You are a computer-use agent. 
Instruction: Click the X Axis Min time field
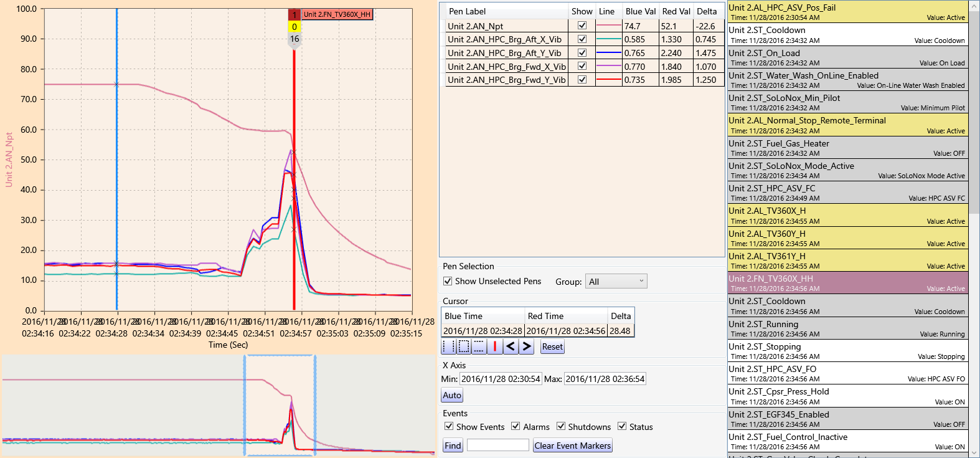pos(501,379)
